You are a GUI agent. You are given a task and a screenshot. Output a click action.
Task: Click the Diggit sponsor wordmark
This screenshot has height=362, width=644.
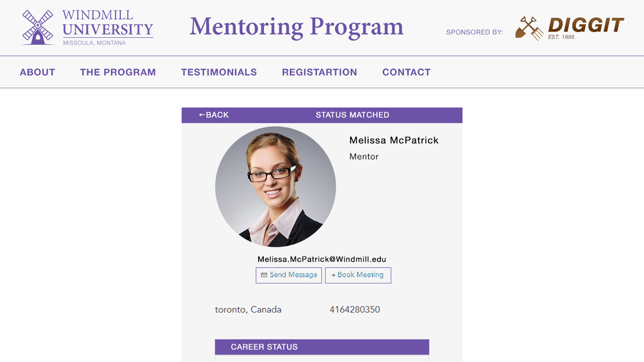586,26
